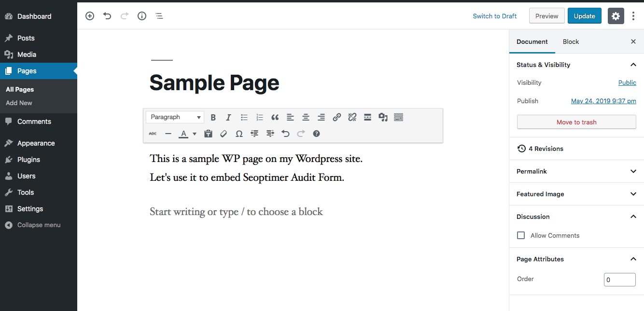Toggle bold formatting in the editor toolbar
The width and height of the screenshot is (644, 311).
click(x=213, y=117)
